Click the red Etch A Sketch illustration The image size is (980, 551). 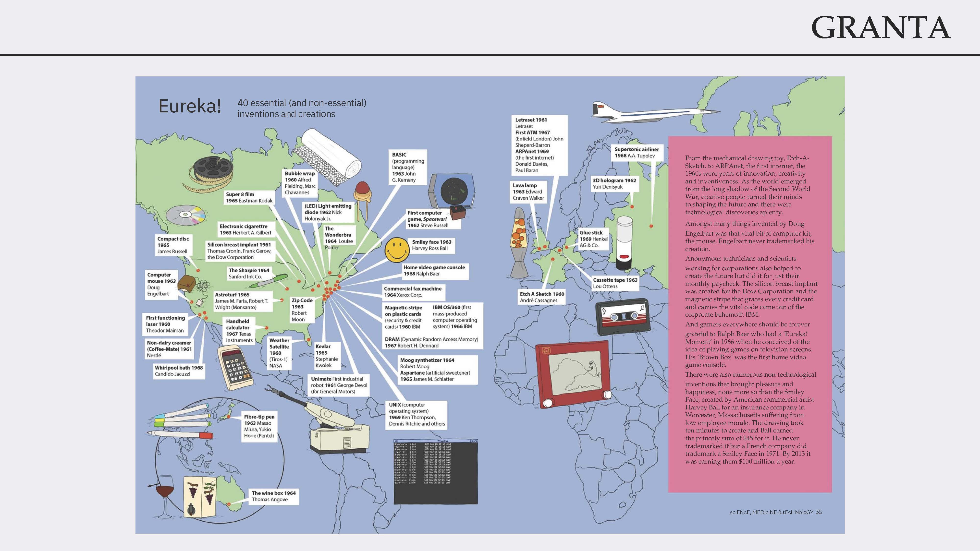[x=573, y=374]
